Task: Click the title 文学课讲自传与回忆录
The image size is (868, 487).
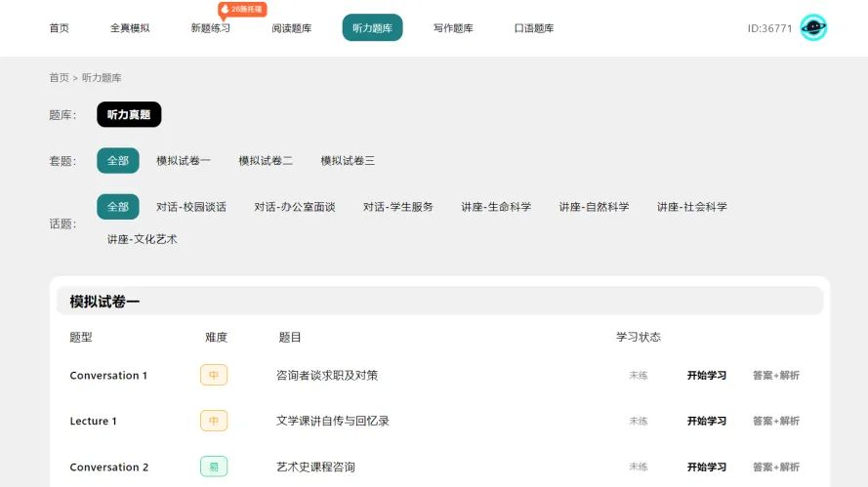Action: pos(333,422)
